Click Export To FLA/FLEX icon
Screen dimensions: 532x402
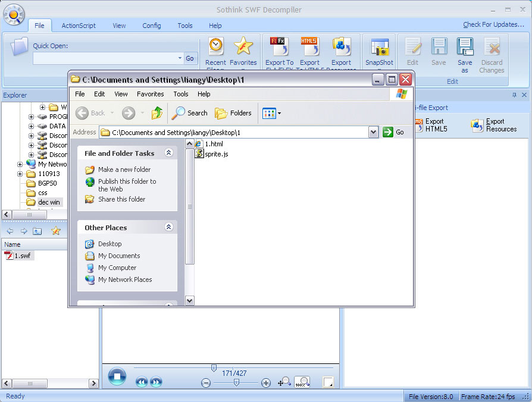point(279,52)
